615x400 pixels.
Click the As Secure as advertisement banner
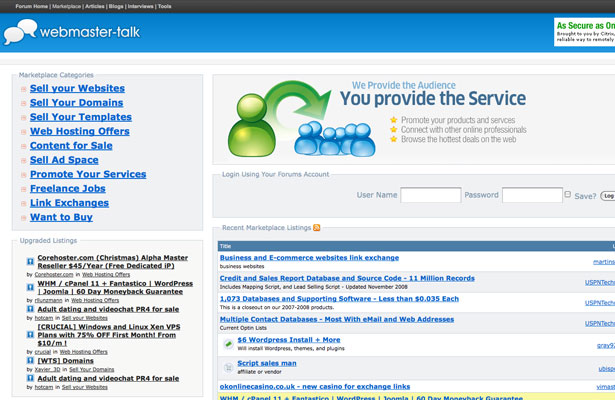tap(584, 32)
